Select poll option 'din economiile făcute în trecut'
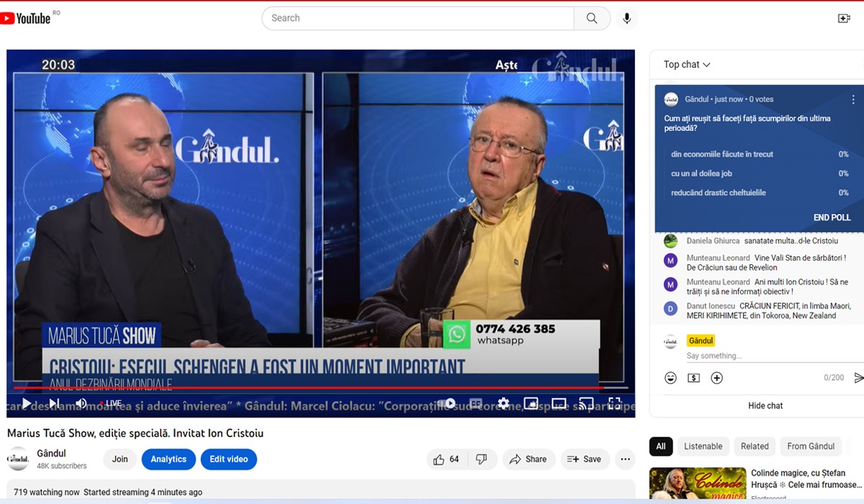The width and height of the screenshot is (864, 504). [x=759, y=154]
